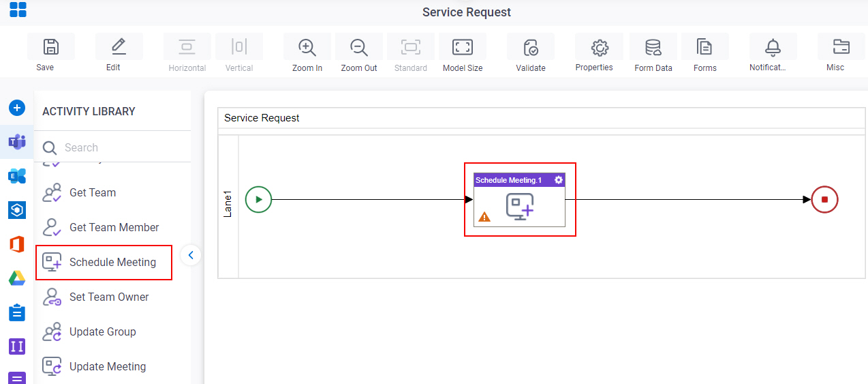Viewport: 868px width, 384px height.
Task: Click the activity library Search field
Action: tap(112, 147)
